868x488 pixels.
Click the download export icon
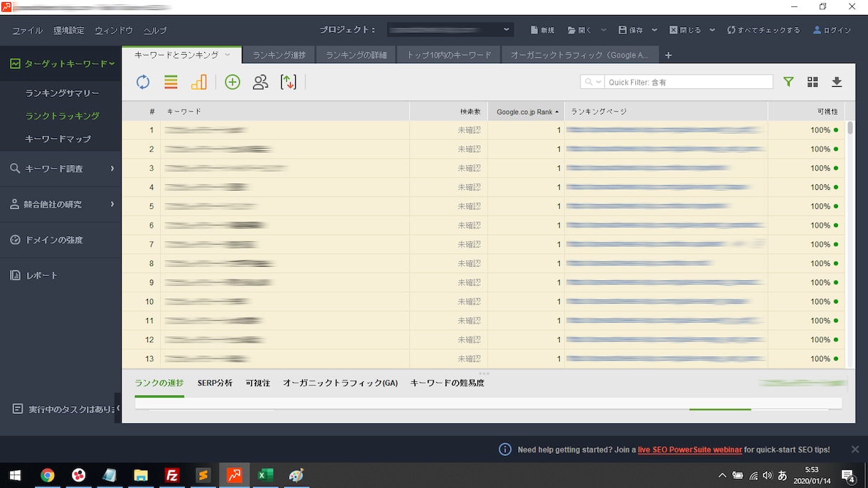pyautogui.click(x=837, y=82)
